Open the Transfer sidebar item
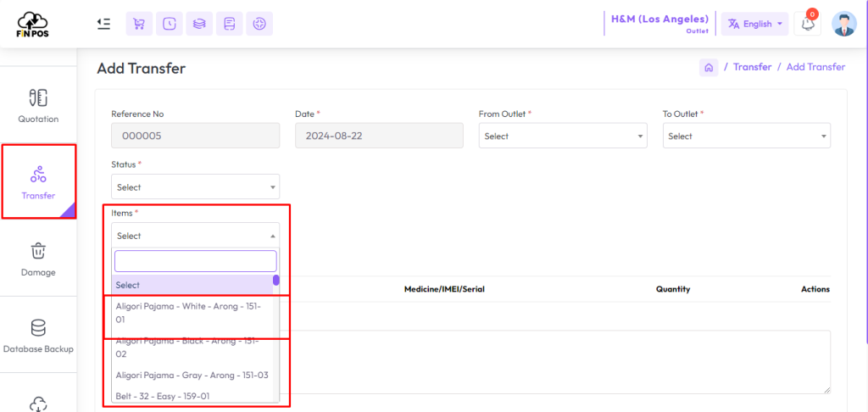868x412 pixels. coord(38,181)
